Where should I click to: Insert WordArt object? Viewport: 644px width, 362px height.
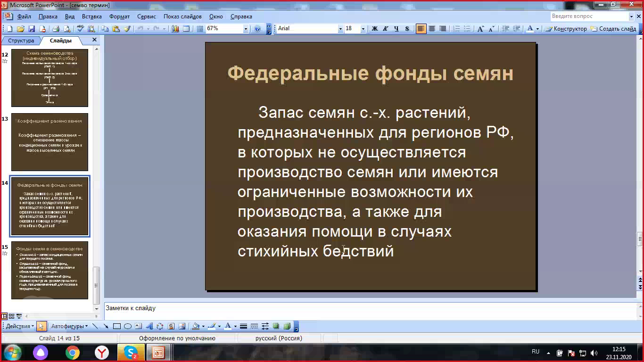[x=149, y=326]
